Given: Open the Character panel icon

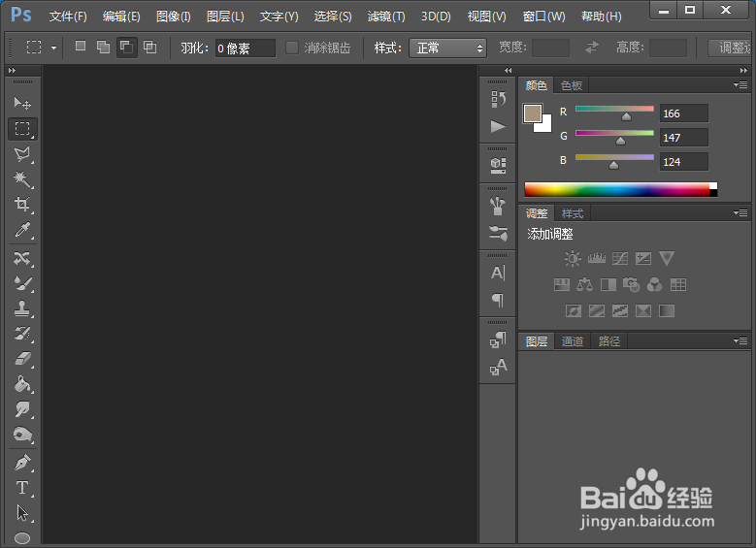Looking at the screenshot, I should point(498,273).
